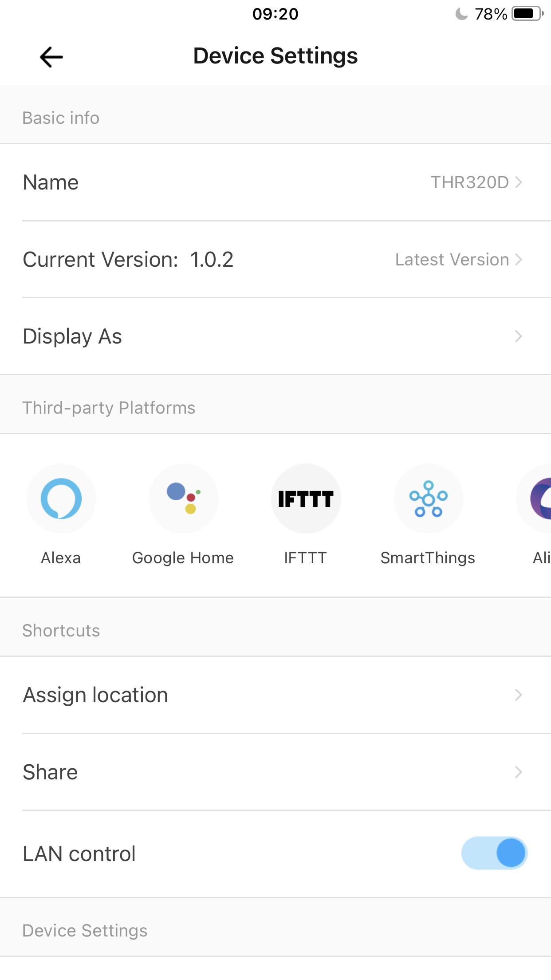
Task: Tap the back arrow icon
Action: 51,57
